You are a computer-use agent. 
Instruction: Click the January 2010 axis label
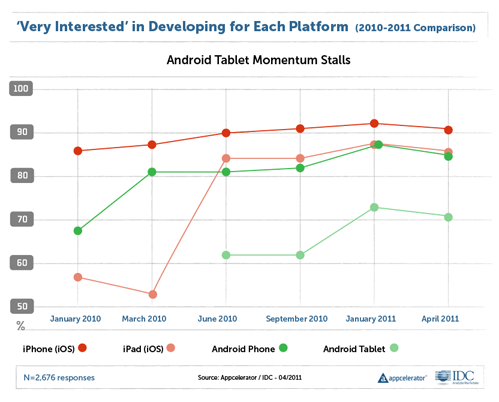pos(75,319)
